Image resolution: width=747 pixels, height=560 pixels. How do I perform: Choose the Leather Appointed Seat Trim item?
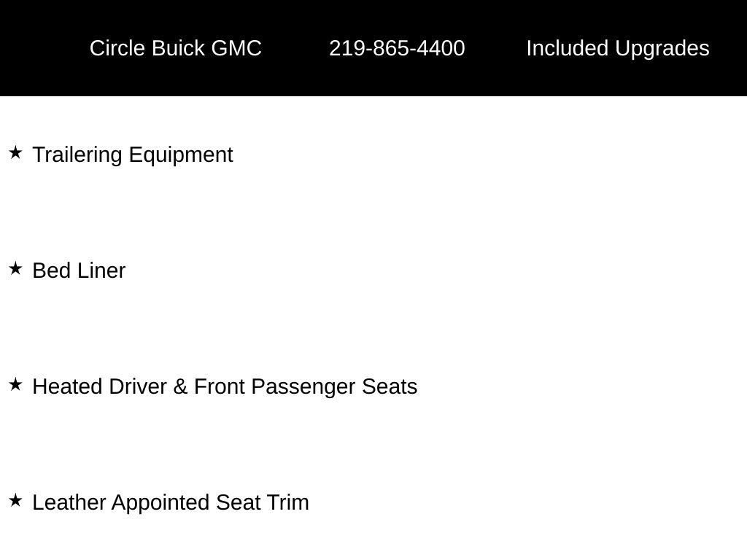tap(171, 502)
